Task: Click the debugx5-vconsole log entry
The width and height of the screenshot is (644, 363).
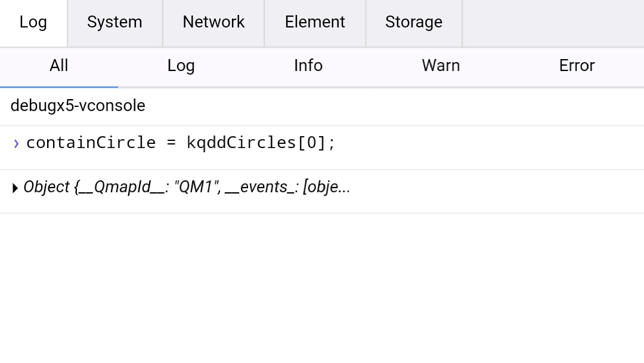Action: (78, 106)
